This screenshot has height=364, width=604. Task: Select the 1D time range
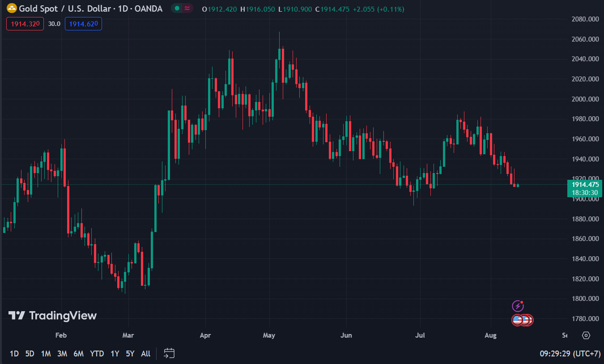tap(14, 354)
